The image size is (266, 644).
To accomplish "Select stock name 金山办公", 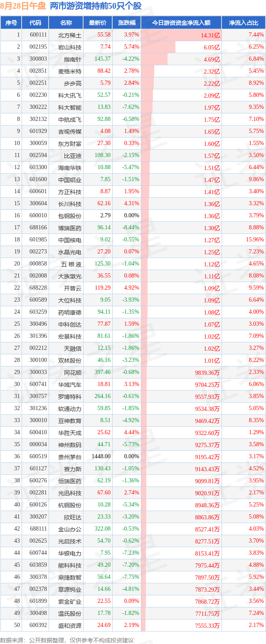I will (x=70, y=529).
